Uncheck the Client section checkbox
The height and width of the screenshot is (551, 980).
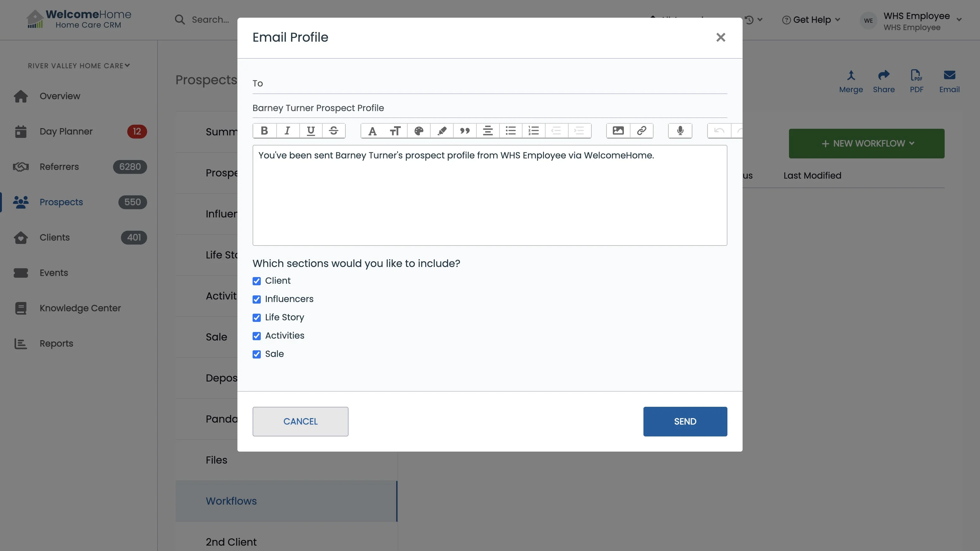tap(257, 281)
